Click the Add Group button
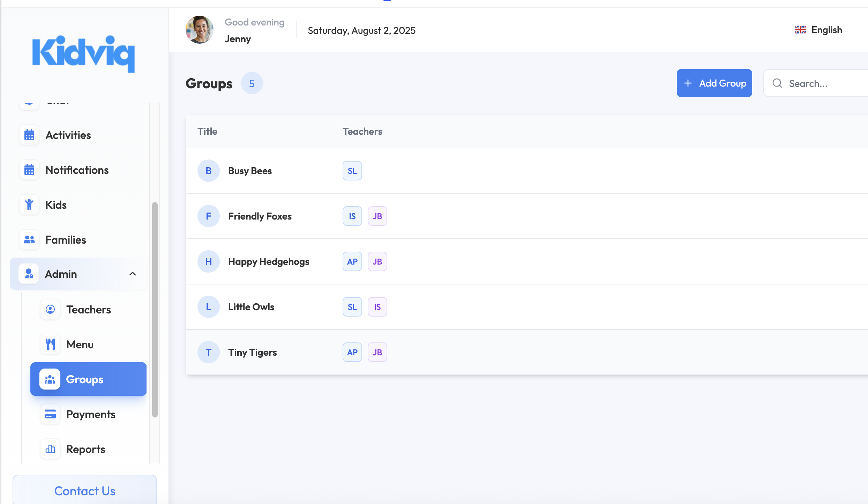The width and height of the screenshot is (868, 504). [x=714, y=83]
